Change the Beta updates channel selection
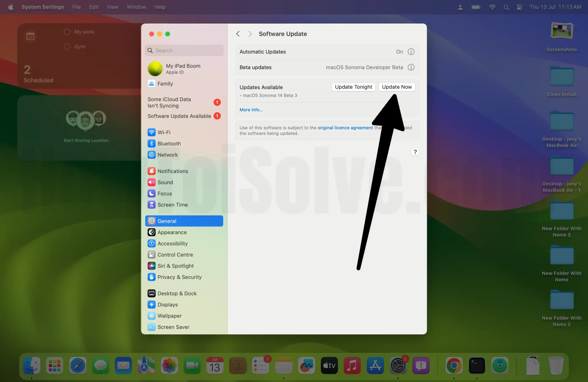Viewport: 588px width, 382px height. (364, 67)
